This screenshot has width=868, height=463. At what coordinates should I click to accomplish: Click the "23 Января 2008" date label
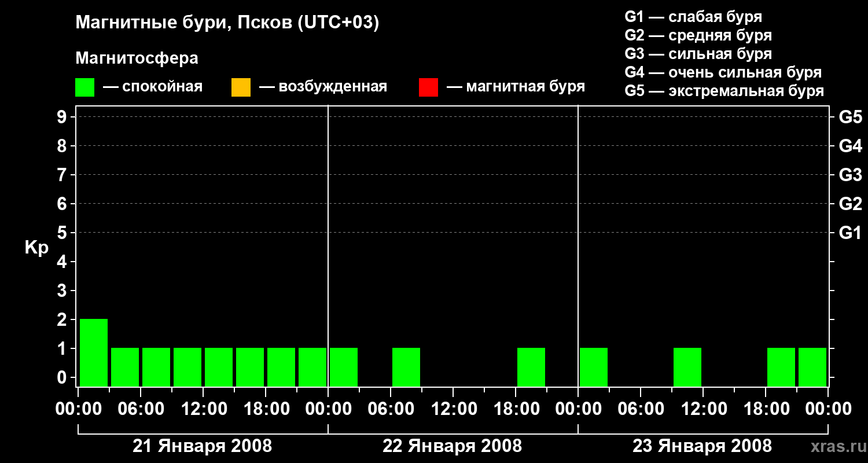pyautogui.click(x=703, y=446)
